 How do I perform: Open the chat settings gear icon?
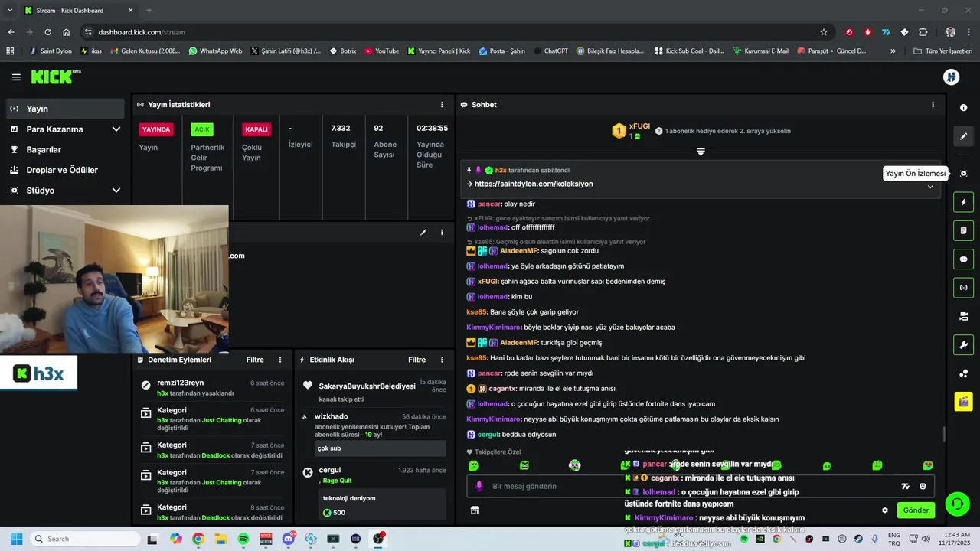pyautogui.click(x=885, y=510)
